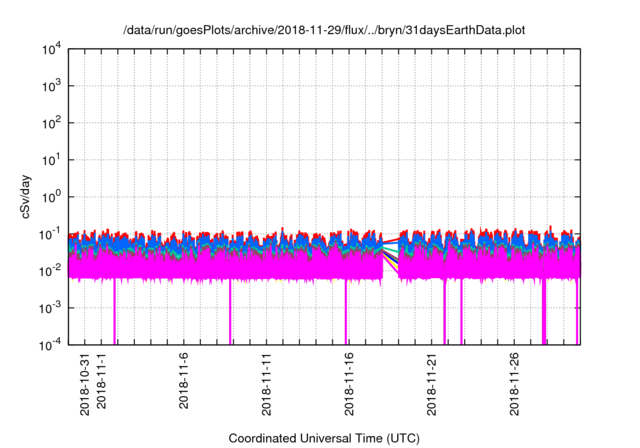Click the Coordinated Universal Time (UTC) label
This screenshot has height=448, width=640.
324,438
